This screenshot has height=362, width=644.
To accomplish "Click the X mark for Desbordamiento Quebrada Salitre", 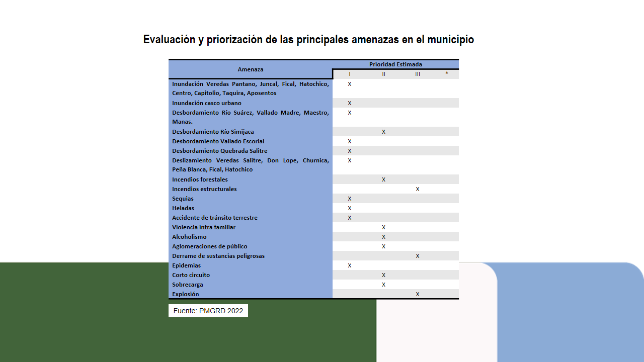I will pos(350,151).
